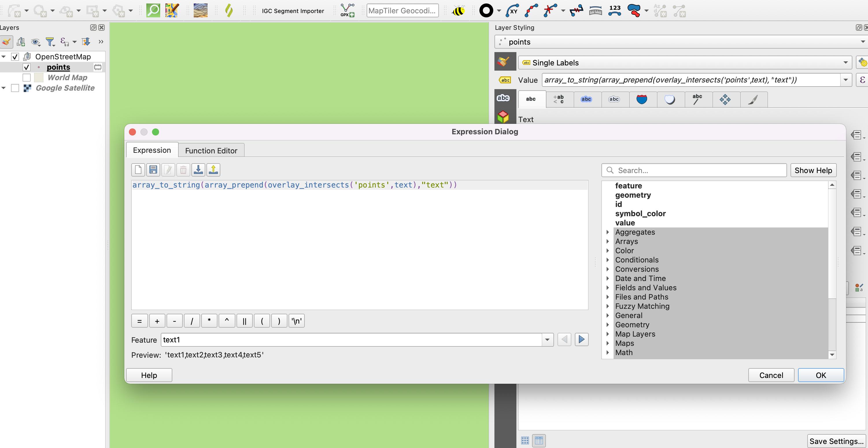The image size is (868, 448).
Task: Select the geometry item in function list
Action: coord(633,195)
